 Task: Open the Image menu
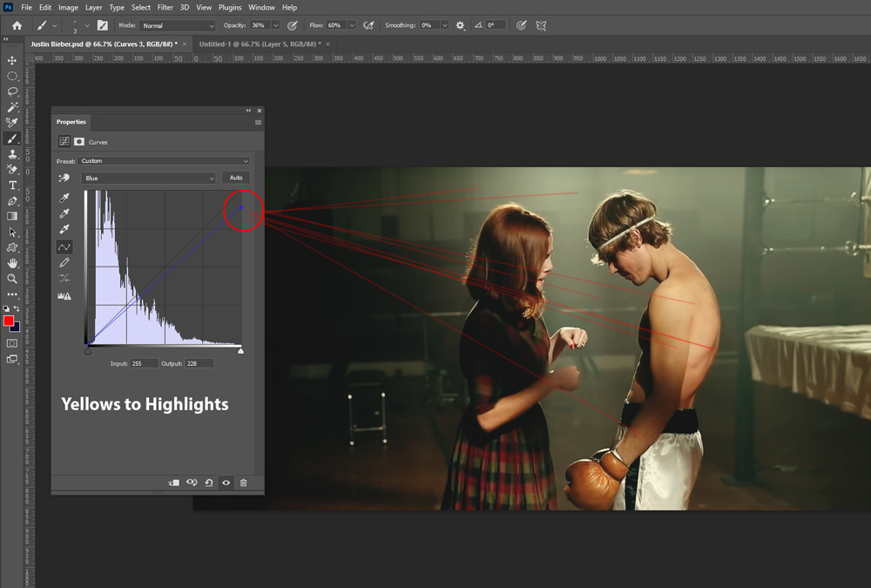tap(68, 7)
